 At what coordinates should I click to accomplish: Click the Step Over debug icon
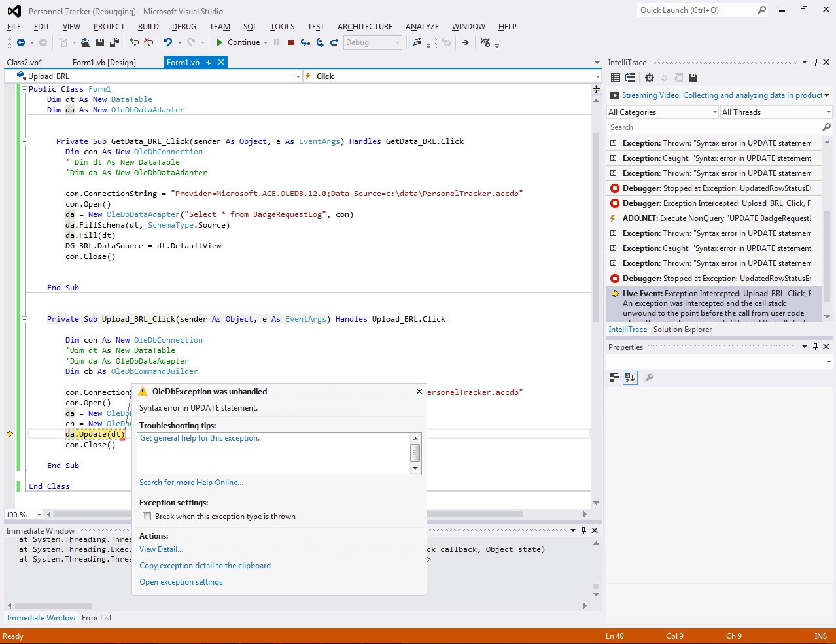pyautogui.click(x=320, y=42)
